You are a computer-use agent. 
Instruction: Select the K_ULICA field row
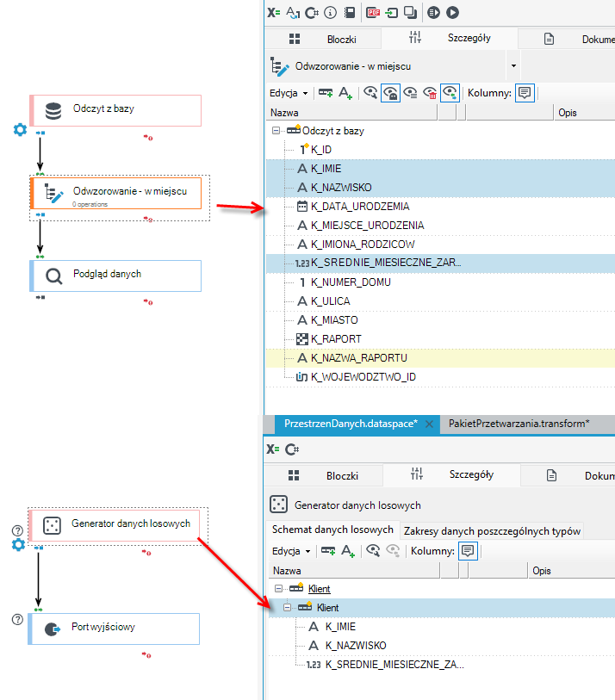pos(440,300)
